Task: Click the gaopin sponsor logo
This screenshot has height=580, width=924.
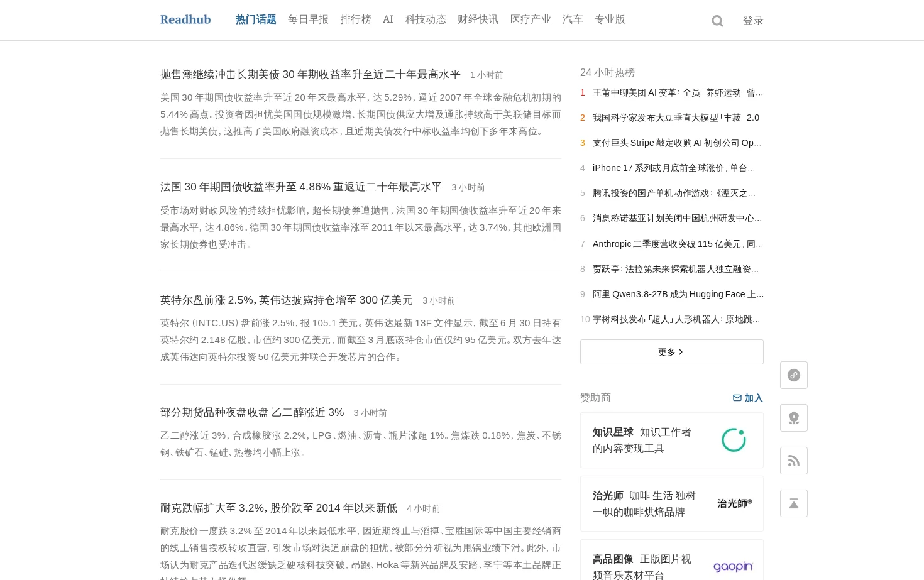Action: (733, 567)
